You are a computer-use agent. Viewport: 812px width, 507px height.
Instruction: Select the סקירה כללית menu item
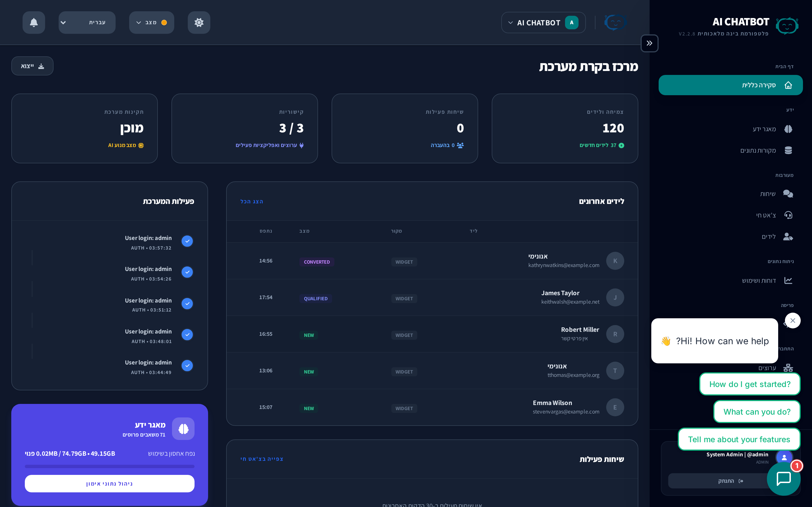pyautogui.click(x=731, y=85)
